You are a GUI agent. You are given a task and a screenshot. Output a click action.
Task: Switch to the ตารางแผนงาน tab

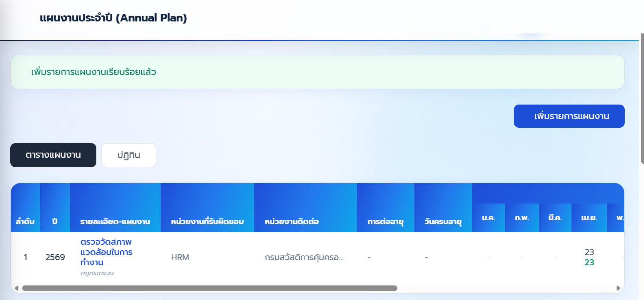tap(54, 155)
